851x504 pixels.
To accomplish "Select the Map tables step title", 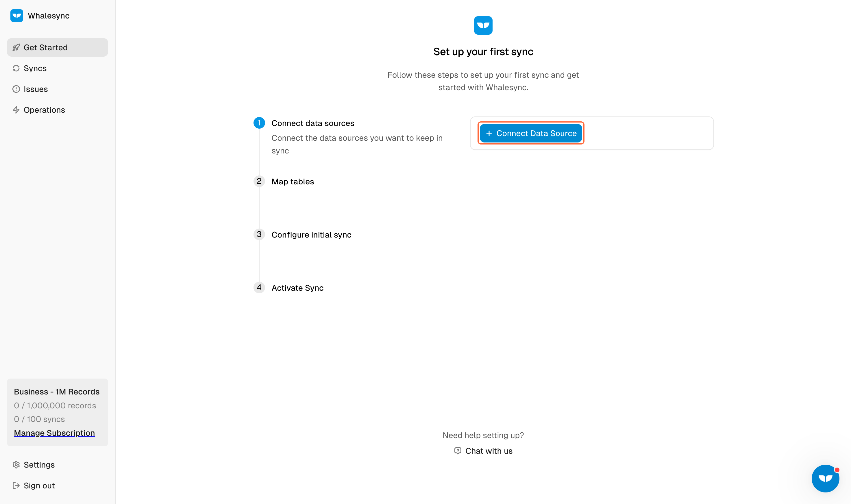I will 293,181.
